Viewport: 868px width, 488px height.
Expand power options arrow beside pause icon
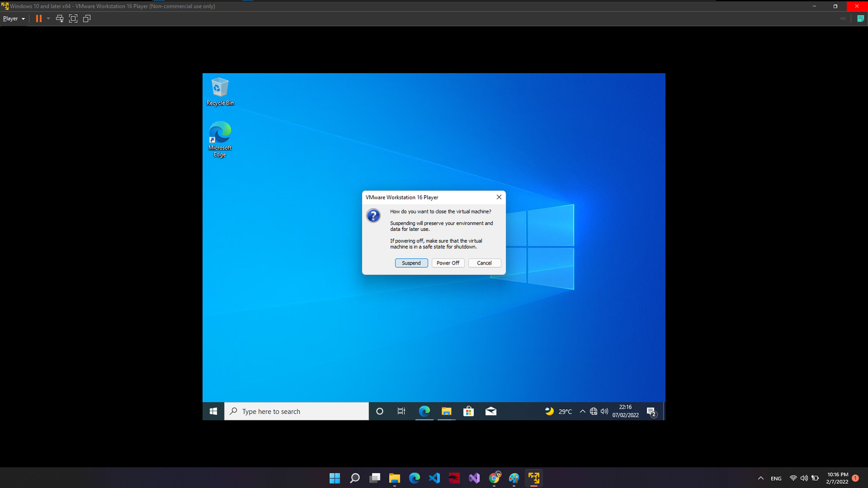pyautogui.click(x=48, y=18)
